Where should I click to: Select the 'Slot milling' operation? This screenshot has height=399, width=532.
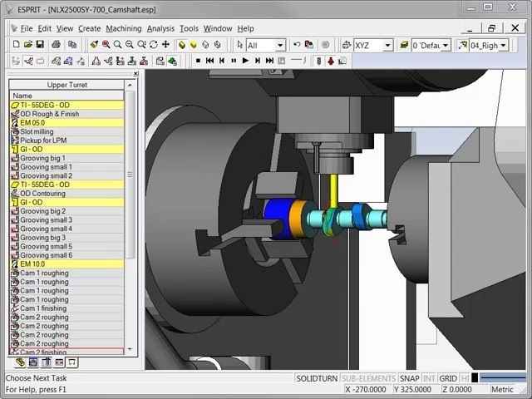pos(37,131)
